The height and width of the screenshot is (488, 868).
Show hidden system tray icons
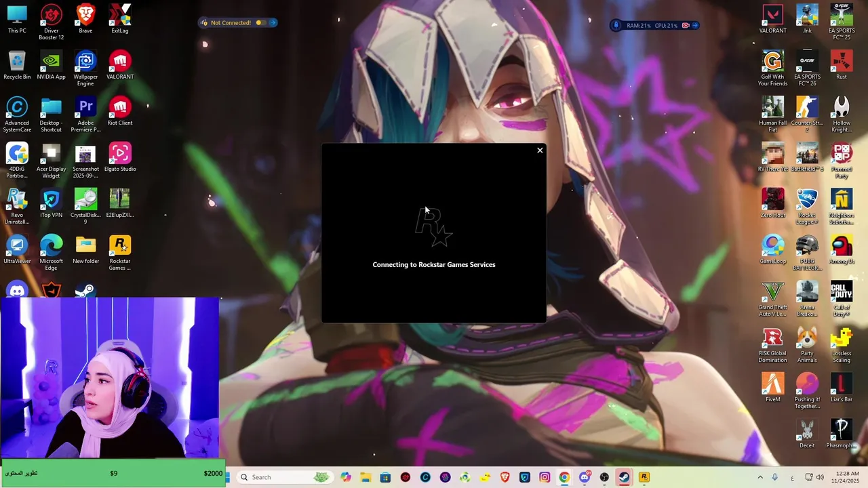(x=760, y=477)
